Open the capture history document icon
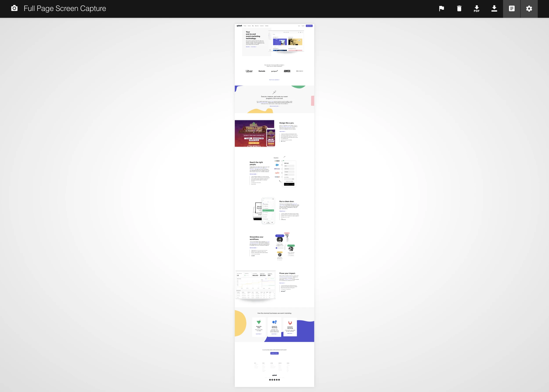The width and height of the screenshot is (549, 392). click(512, 9)
